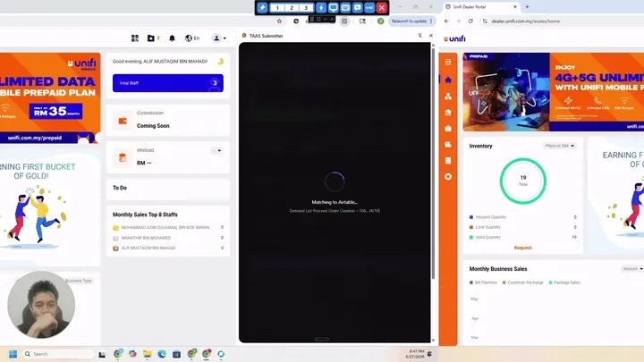Click the Valid Quantity legend entry
Viewport: 644px width, 362px height.
(485, 237)
